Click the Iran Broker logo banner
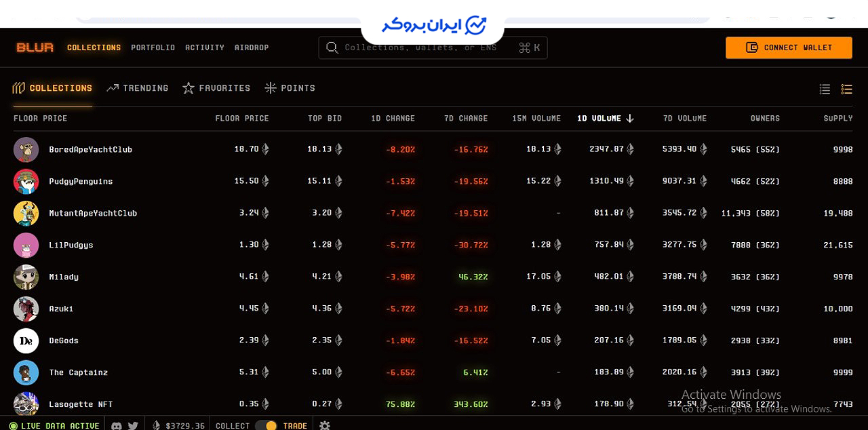Screen dimensions: 868x430 (x=433, y=26)
